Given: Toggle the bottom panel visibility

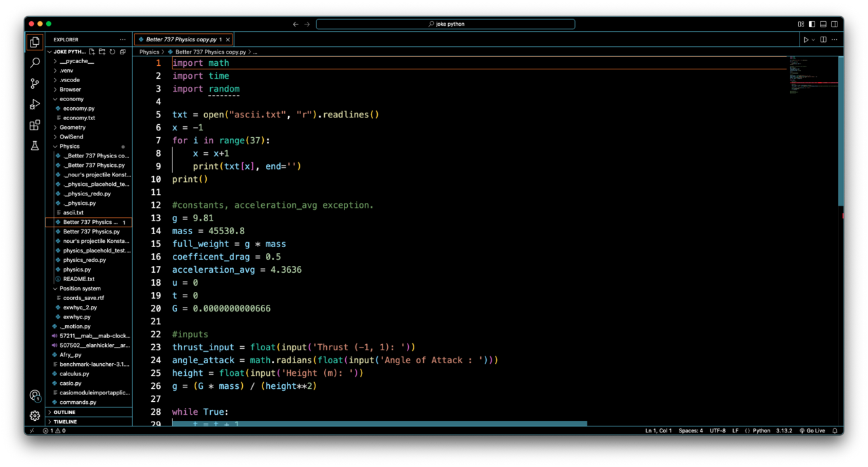Looking at the screenshot, I should [823, 24].
